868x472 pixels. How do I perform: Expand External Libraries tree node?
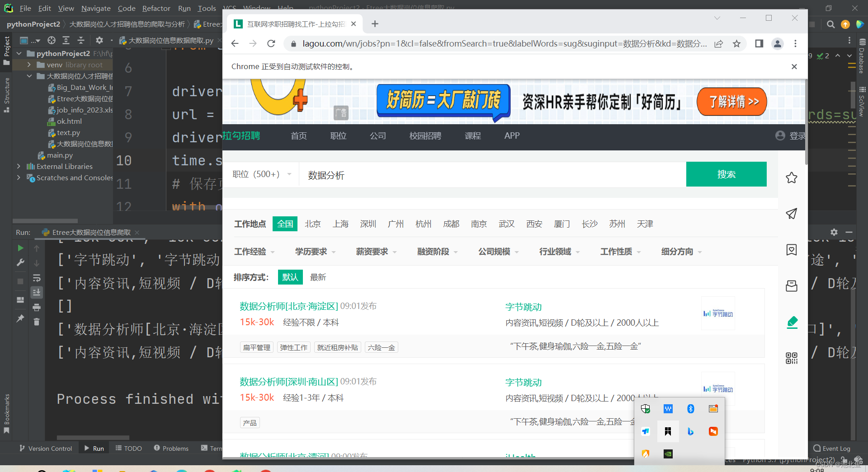click(x=19, y=166)
